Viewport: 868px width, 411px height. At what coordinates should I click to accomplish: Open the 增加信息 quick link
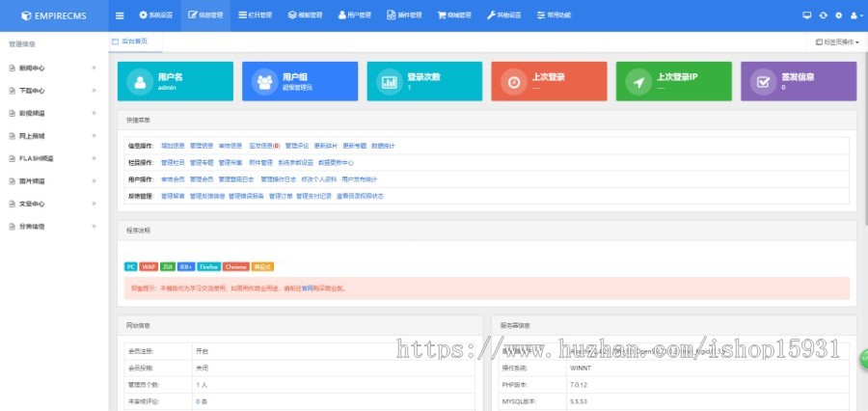click(173, 146)
